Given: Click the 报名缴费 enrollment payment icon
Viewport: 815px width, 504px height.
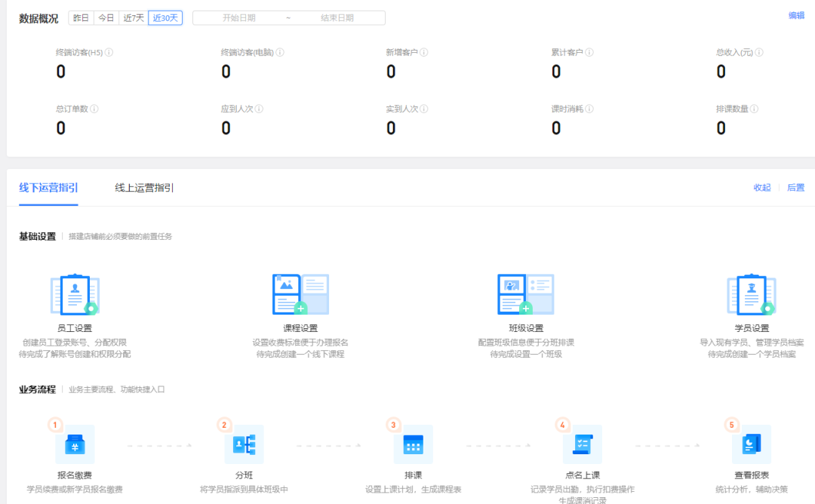Looking at the screenshot, I should (75, 444).
